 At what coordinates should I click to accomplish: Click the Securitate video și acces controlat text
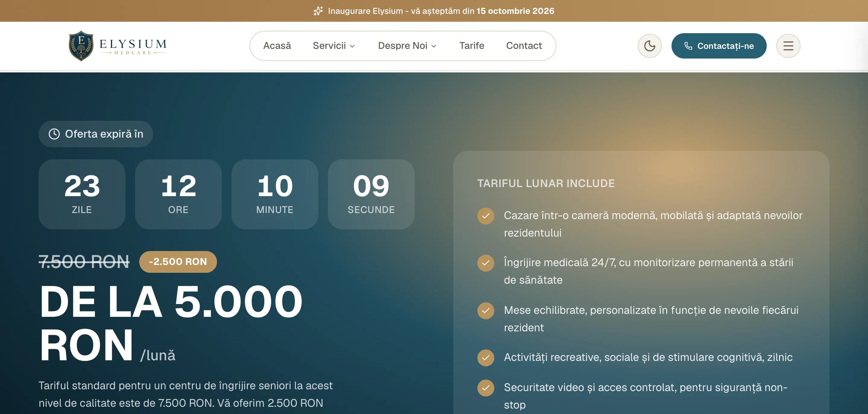(x=646, y=396)
